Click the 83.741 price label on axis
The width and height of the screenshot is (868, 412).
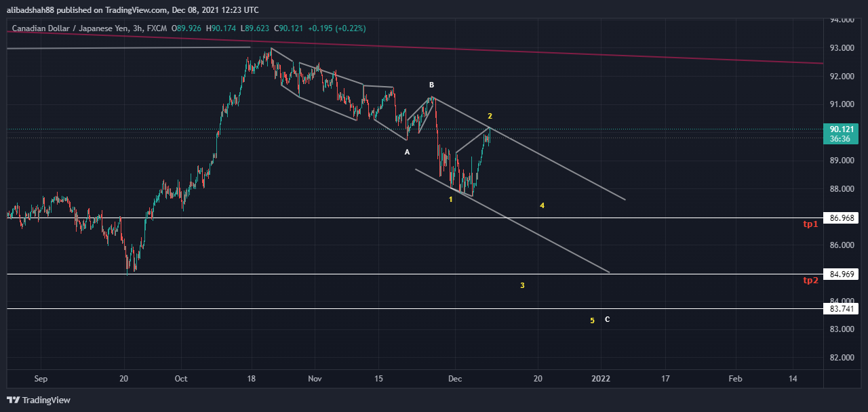click(840, 309)
